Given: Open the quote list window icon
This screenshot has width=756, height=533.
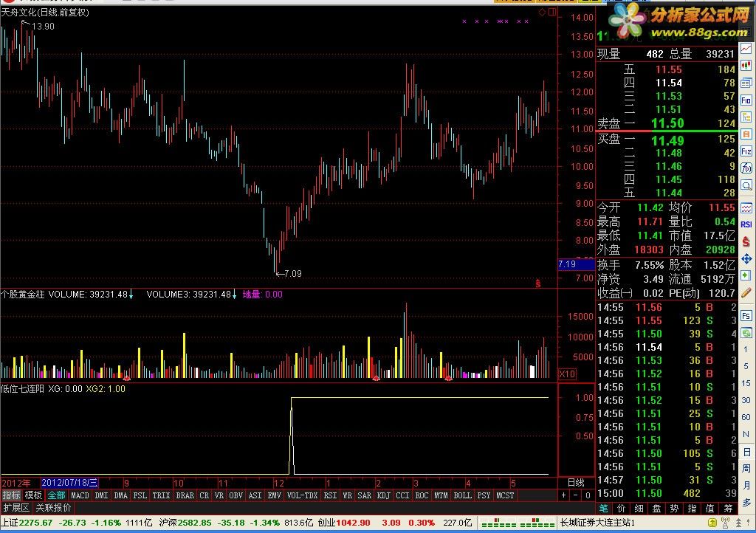Looking at the screenshot, I should [746, 83].
